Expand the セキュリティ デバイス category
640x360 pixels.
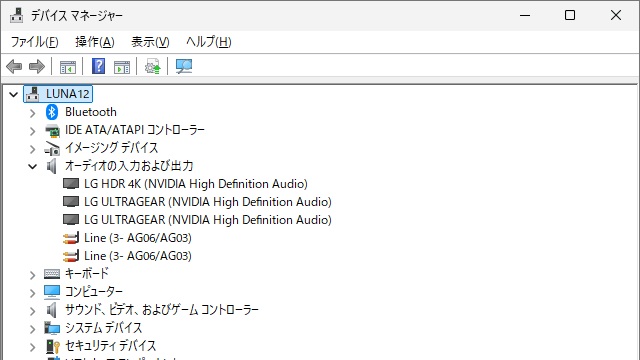33,347
